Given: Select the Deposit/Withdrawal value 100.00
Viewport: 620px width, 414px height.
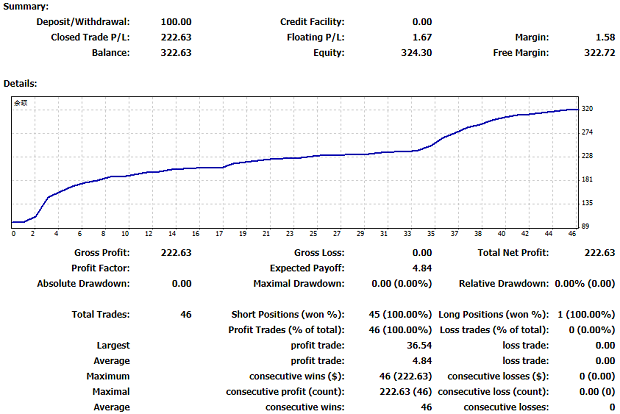Looking at the screenshot, I should [x=176, y=21].
